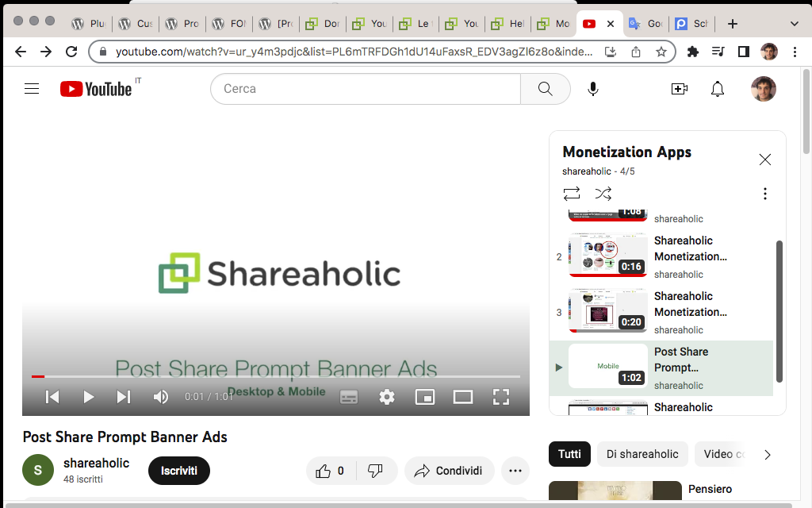Click the share page icon in address bar
Screen dimensions: 812x508
(636, 52)
